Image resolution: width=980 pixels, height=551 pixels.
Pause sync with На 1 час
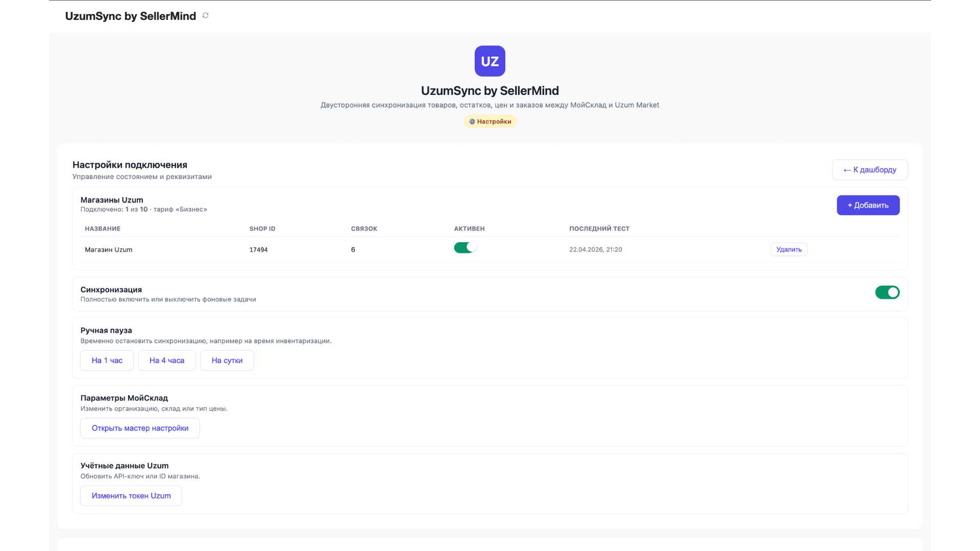pyautogui.click(x=107, y=360)
